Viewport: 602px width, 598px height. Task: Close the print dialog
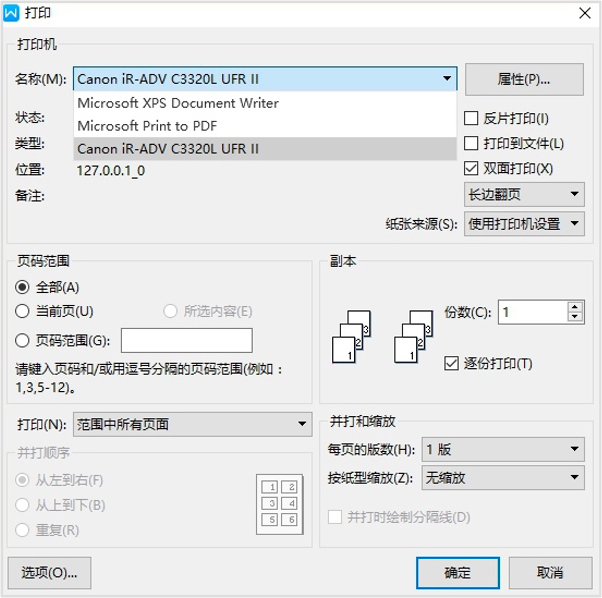click(585, 13)
